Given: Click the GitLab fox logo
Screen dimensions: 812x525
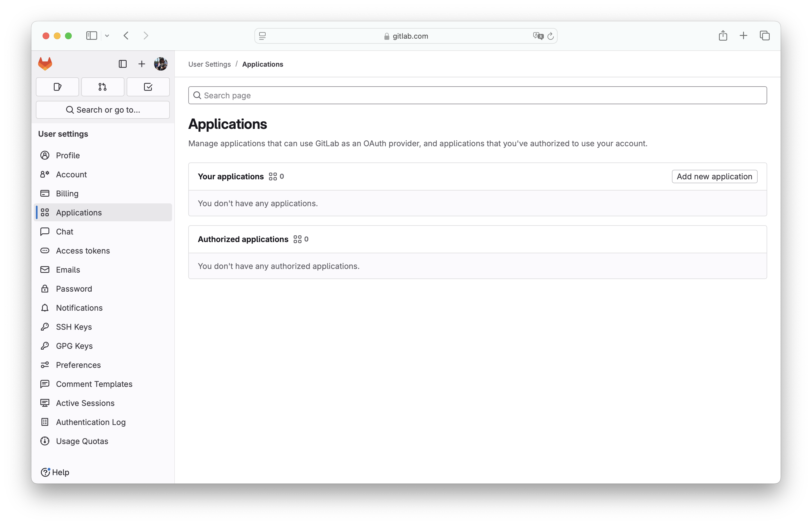Looking at the screenshot, I should [x=45, y=63].
